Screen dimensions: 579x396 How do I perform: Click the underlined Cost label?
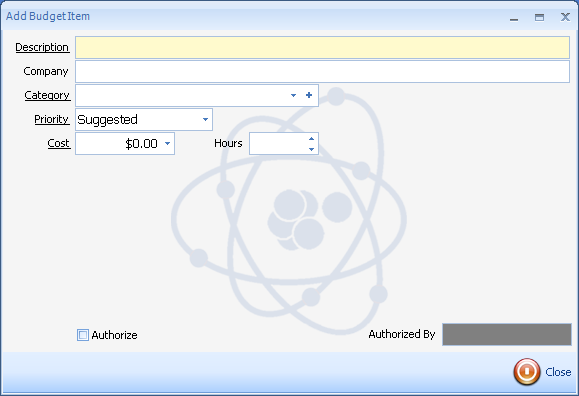pos(58,143)
